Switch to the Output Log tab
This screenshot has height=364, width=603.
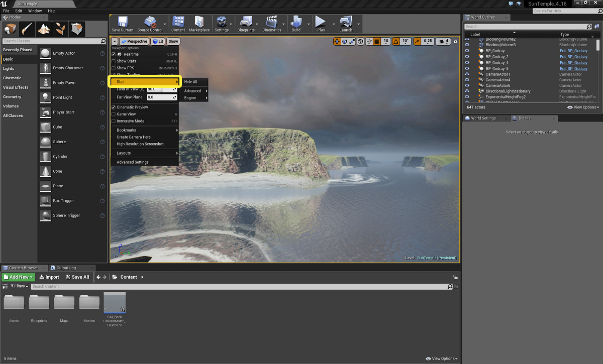point(66,268)
